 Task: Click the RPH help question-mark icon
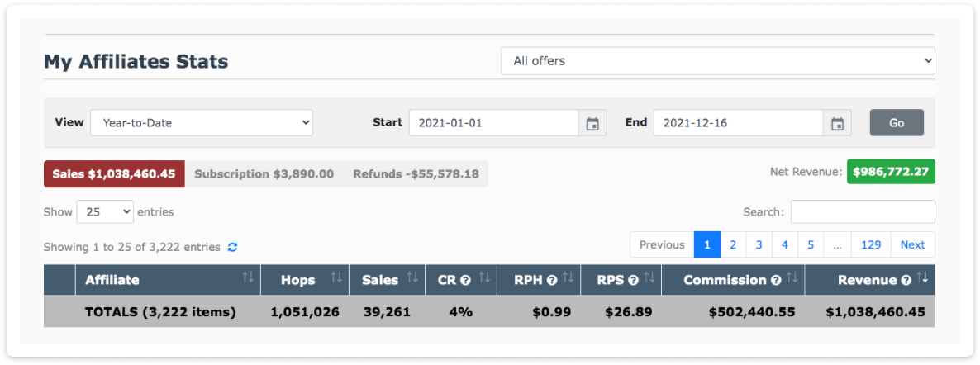pos(551,281)
